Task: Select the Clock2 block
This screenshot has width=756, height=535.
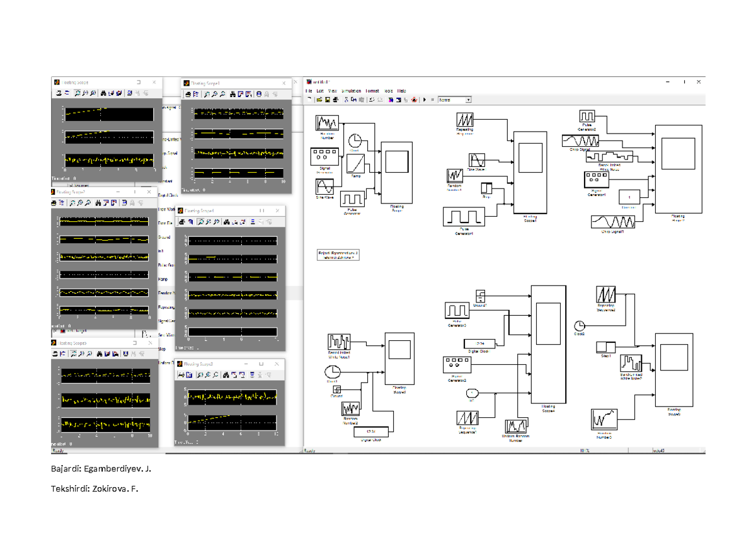Action: click(580, 327)
